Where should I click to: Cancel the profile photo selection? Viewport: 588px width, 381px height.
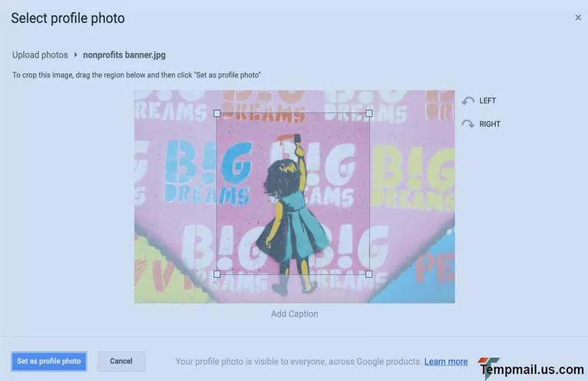[x=121, y=361]
